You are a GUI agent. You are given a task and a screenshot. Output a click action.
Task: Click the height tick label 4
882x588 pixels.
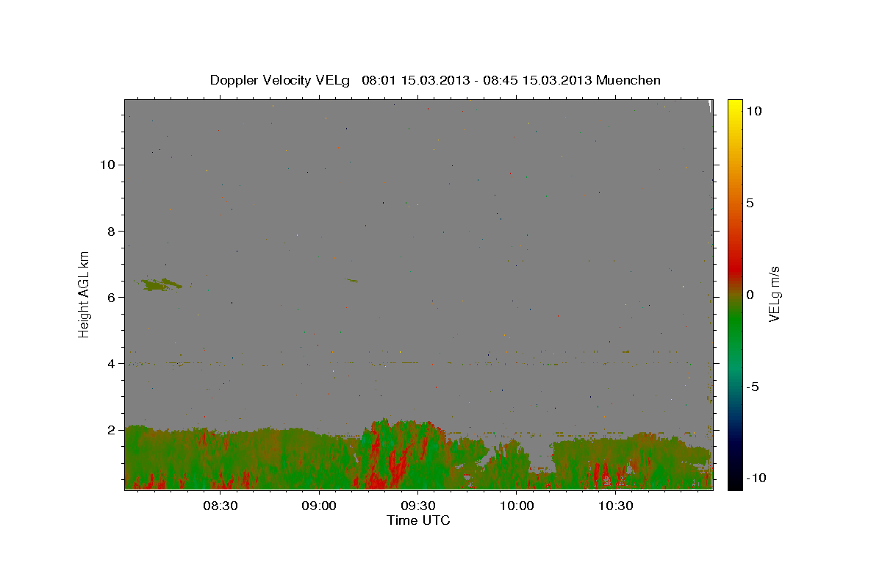[x=112, y=363]
